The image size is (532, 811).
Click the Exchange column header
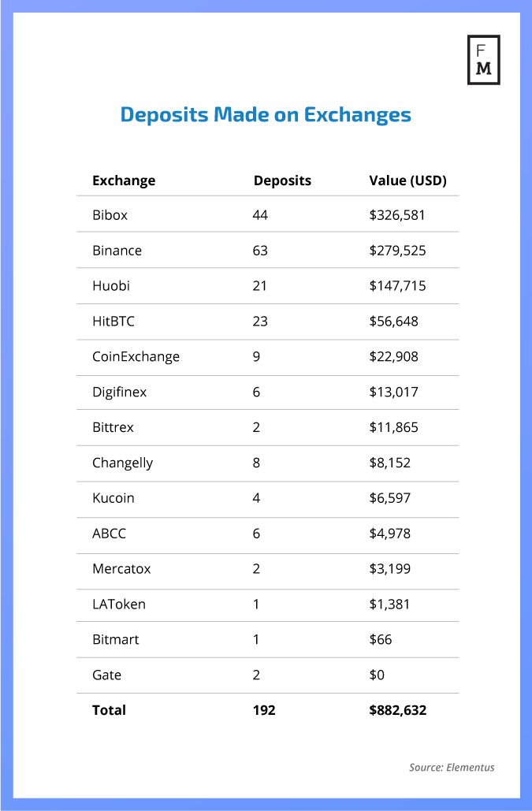point(124,180)
